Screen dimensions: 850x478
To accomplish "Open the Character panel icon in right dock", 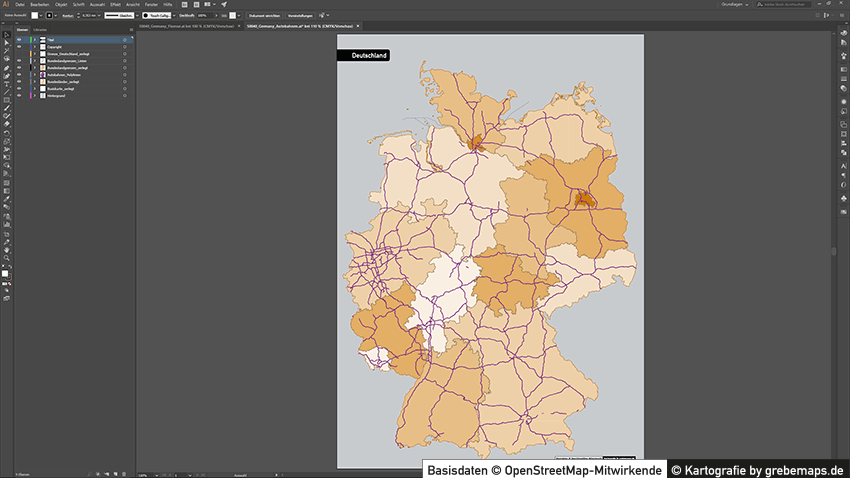I will [843, 164].
